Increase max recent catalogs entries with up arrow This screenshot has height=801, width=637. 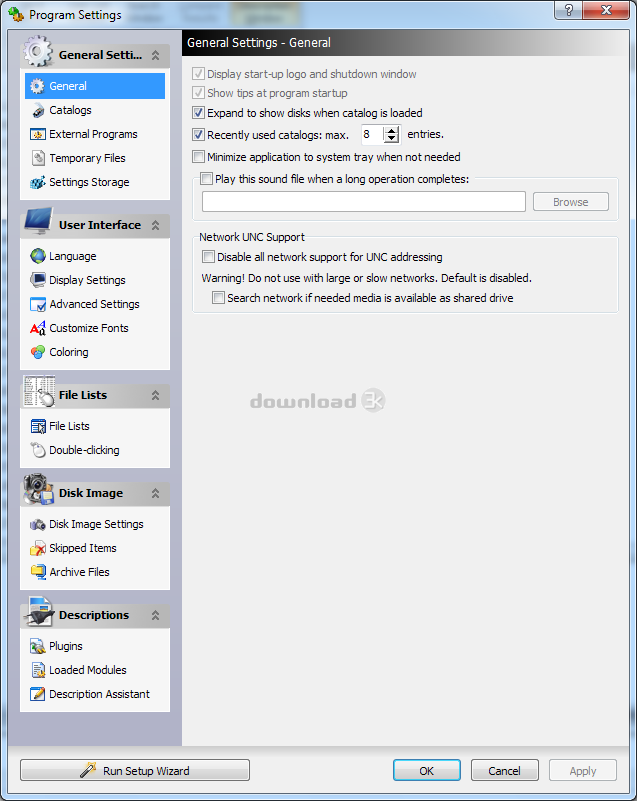point(392,131)
